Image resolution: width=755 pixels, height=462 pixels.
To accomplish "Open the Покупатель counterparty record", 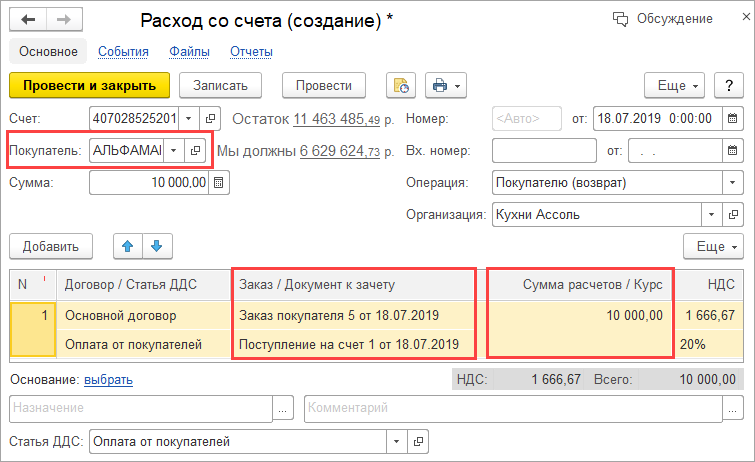I will 195,150.
